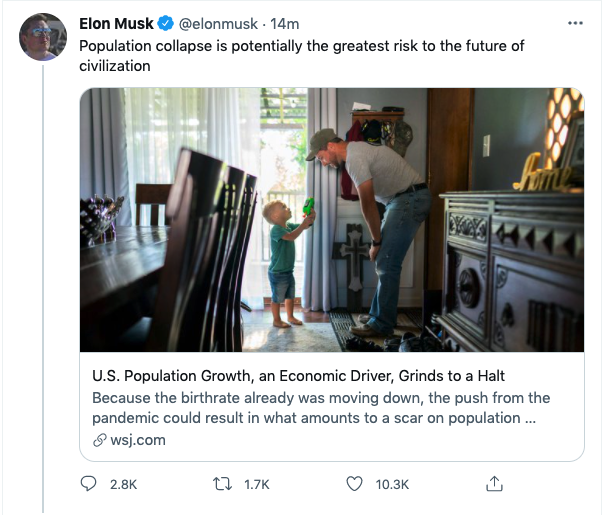Click the reply speech bubble icon
This screenshot has height=515, width=604.
coord(88,484)
